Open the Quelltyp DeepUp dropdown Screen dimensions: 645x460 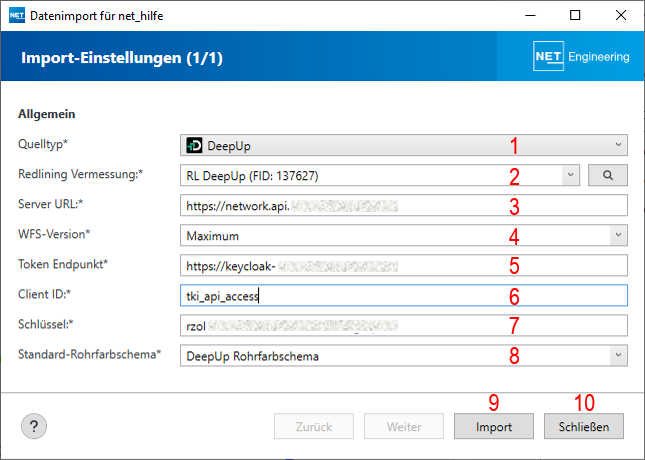(x=404, y=145)
